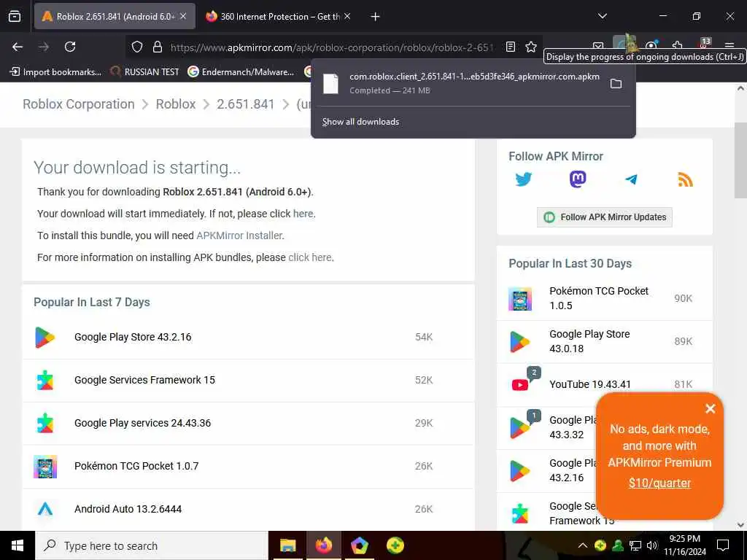Switch to the 360 Internet Protection tab
The width and height of the screenshot is (747, 560).
coord(279,16)
